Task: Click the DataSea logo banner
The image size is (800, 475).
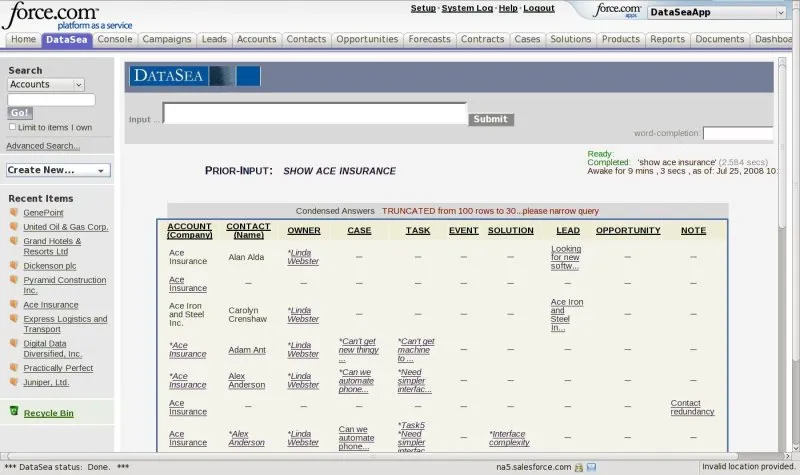Action: (x=195, y=76)
